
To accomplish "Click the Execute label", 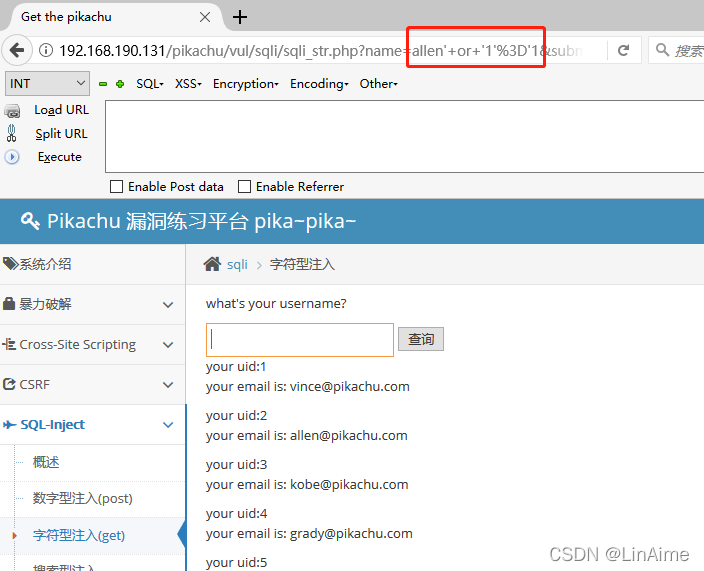I will 60,157.
